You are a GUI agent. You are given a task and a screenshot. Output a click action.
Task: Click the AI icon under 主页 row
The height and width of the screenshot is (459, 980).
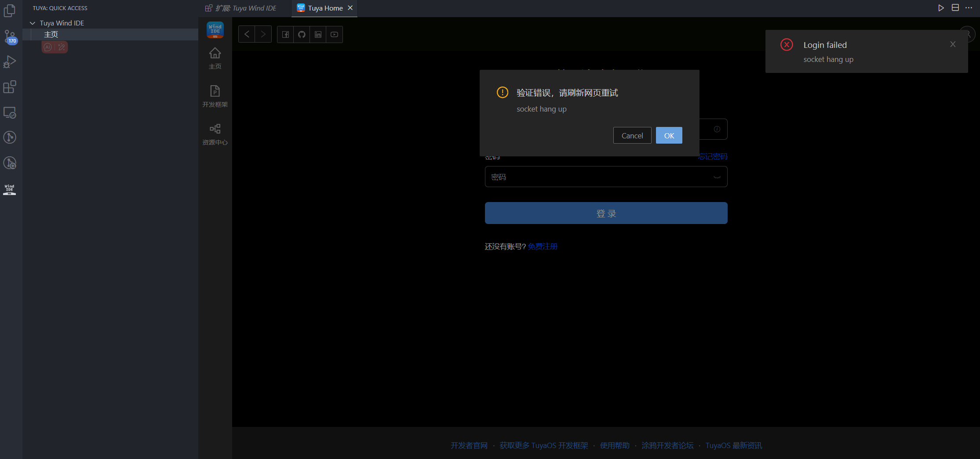[x=48, y=47]
